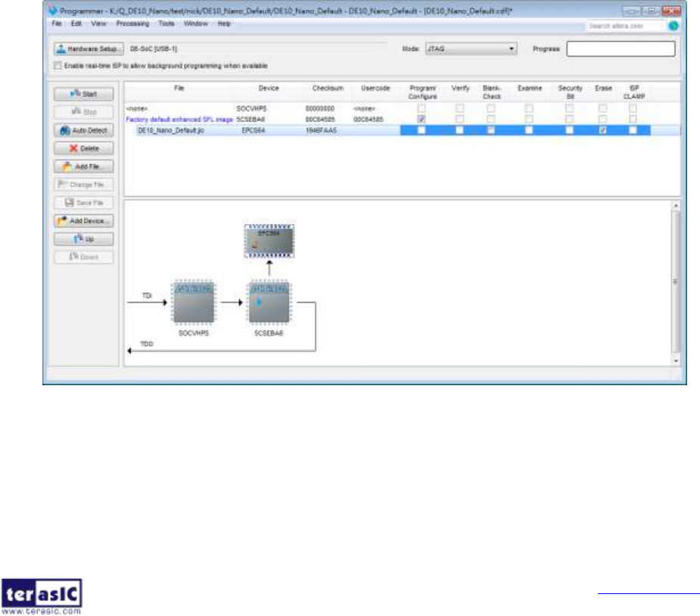Click the globe icon beside search field
Image resolution: width=700 pixels, height=616 pixels.
pos(674,26)
